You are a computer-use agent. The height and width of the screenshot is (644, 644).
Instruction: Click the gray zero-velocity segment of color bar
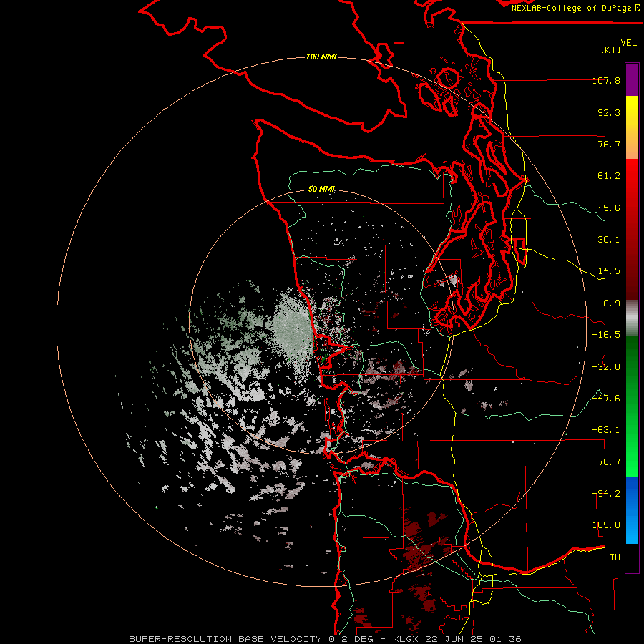[632, 318]
